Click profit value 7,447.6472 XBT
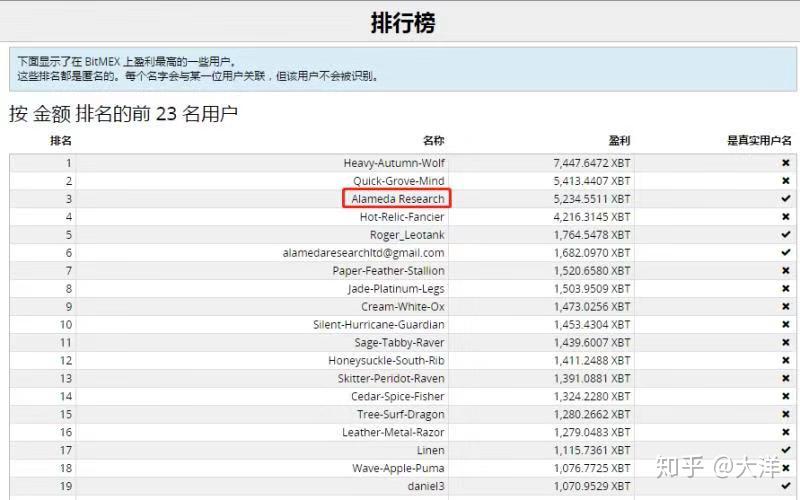The image size is (800, 500). (592, 163)
